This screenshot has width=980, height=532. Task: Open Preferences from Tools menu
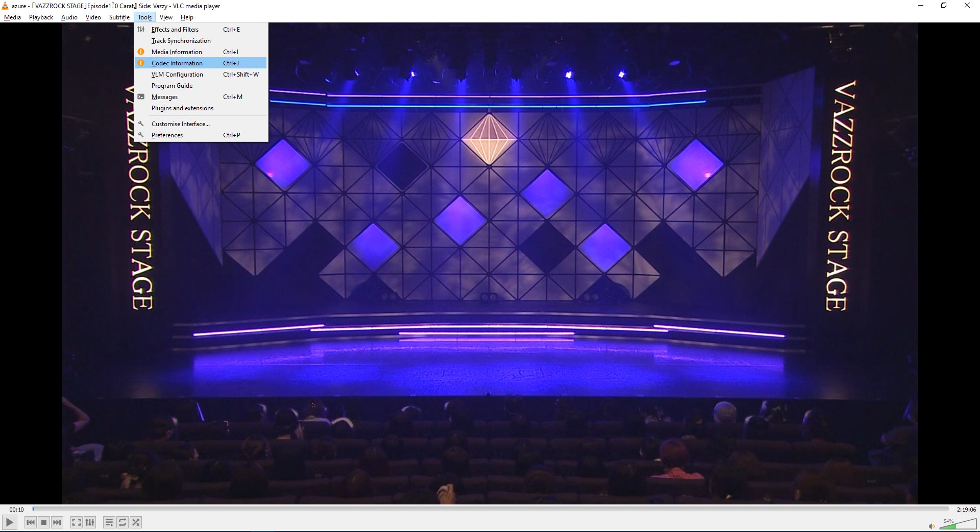click(x=201, y=135)
